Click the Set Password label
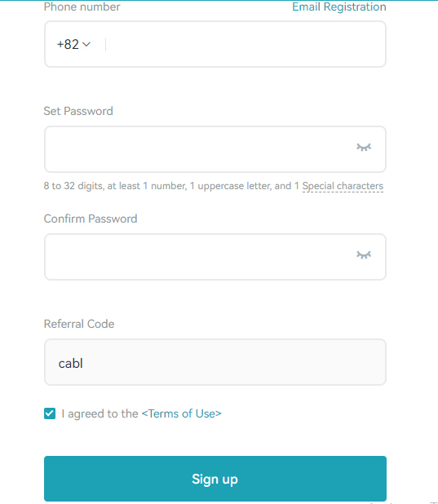This screenshot has width=438, height=504. (78, 111)
